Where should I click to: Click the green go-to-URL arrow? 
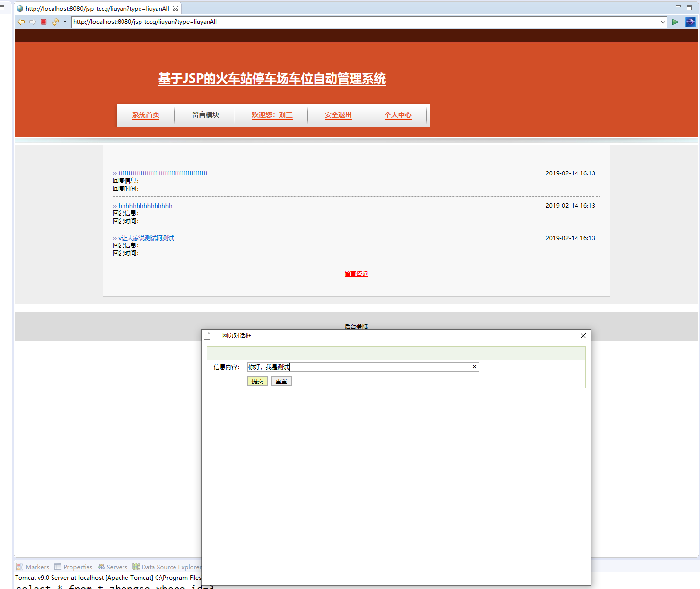click(x=675, y=22)
